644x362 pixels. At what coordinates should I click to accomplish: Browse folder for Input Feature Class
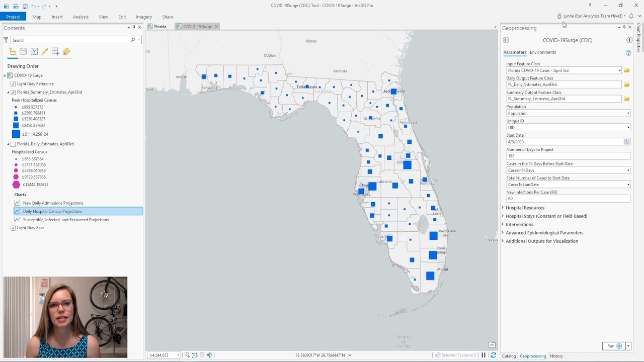pos(627,70)
